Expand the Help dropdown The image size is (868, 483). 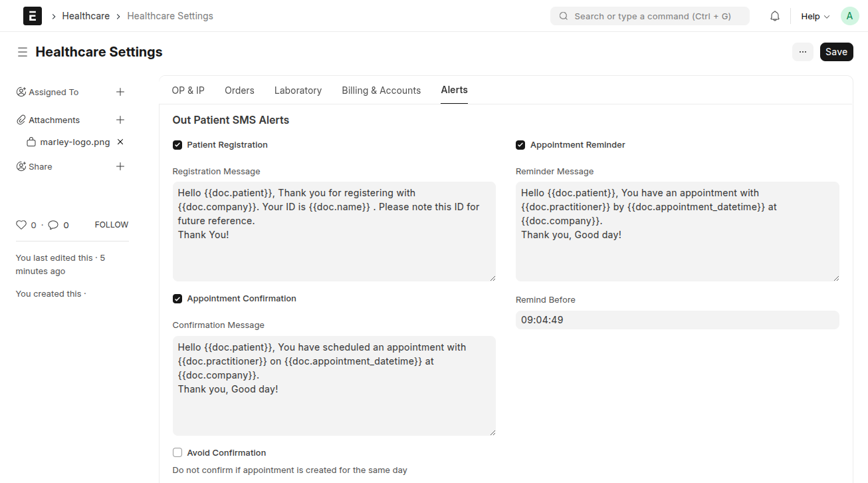click(x=815, y=16)
